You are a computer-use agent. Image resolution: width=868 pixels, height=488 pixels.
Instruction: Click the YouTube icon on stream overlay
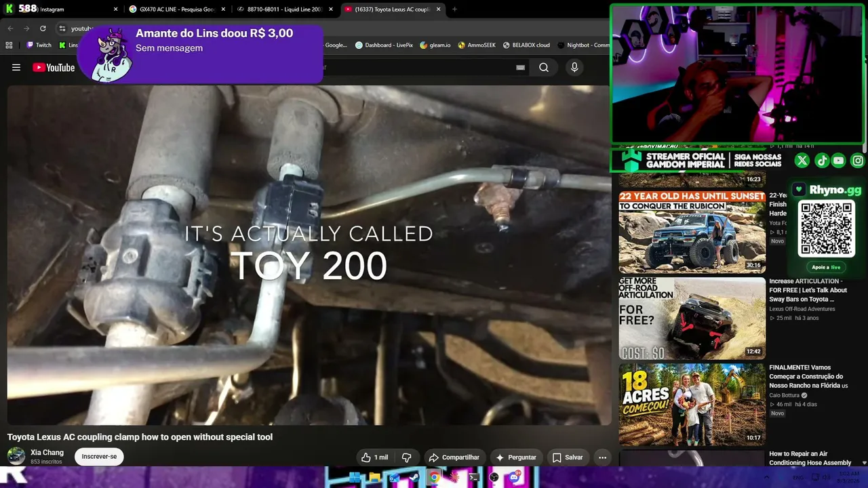[x=839, y=161]
